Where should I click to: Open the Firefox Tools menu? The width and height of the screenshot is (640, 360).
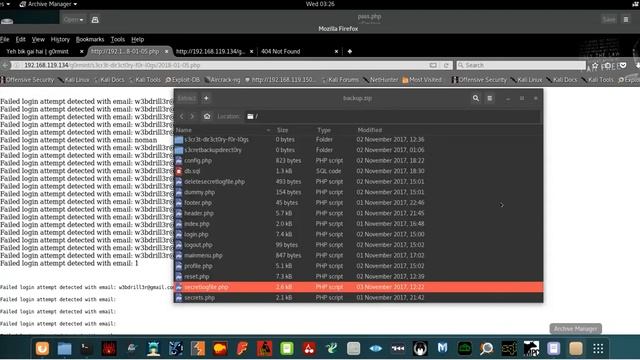click(118, 40)
